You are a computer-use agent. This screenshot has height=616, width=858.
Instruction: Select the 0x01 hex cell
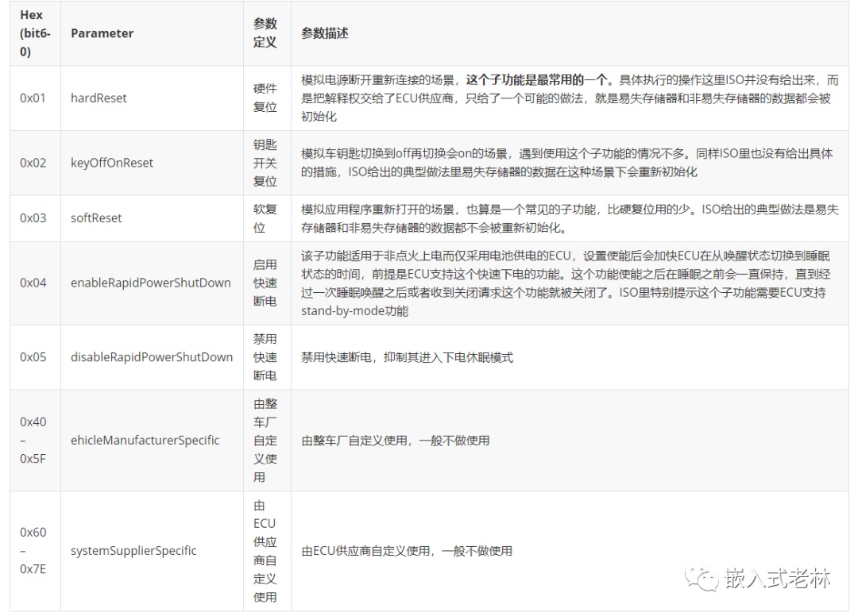[x=35, y=98]
